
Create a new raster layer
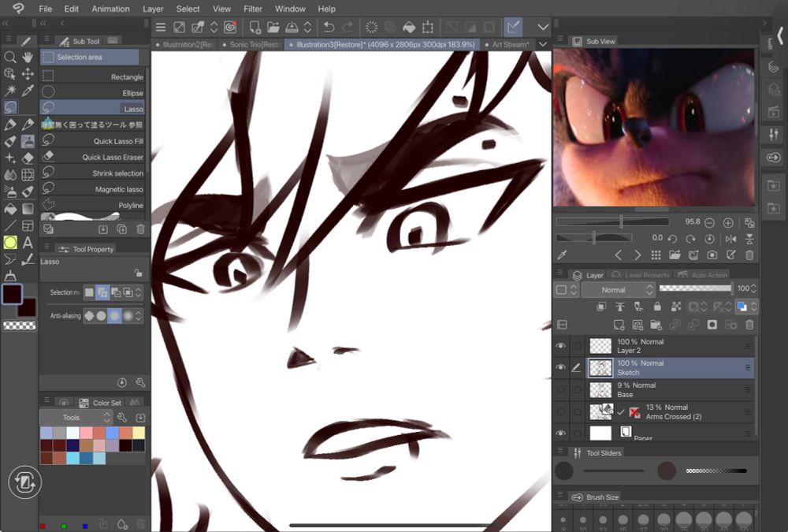tap(619, 325)
